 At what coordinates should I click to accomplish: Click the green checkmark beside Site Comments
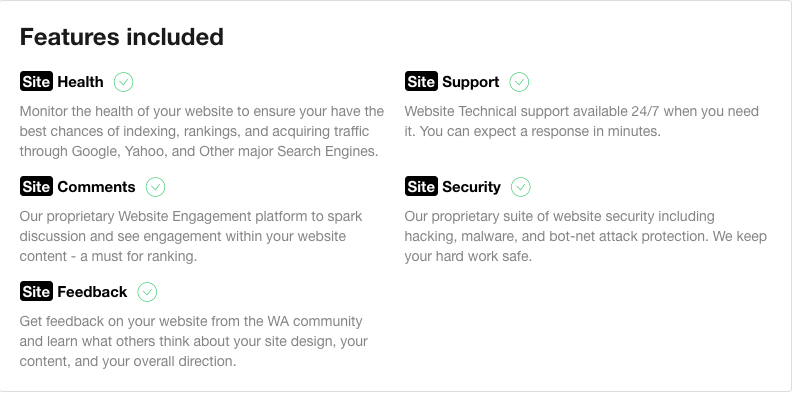155,187
